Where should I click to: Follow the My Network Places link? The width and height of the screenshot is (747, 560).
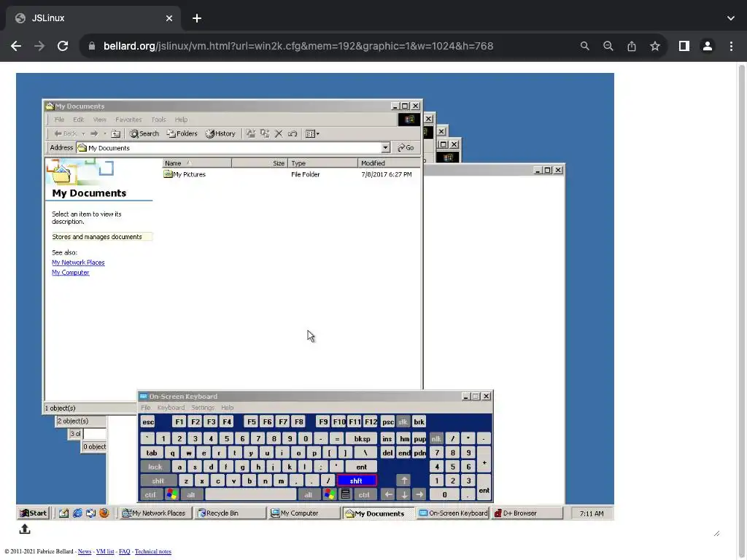pos(78,262)
